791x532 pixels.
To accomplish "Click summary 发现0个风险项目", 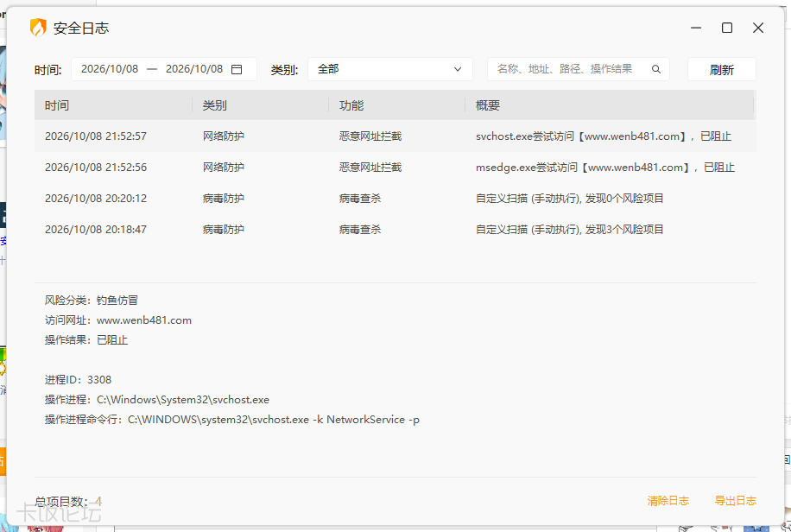I will 570,199.
